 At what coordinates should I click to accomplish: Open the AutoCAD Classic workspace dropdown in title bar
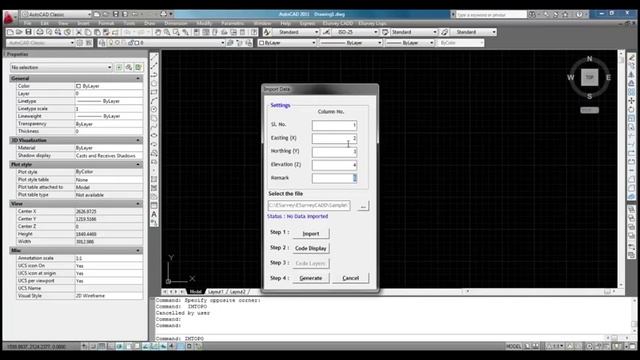click(x=56, y=14)
